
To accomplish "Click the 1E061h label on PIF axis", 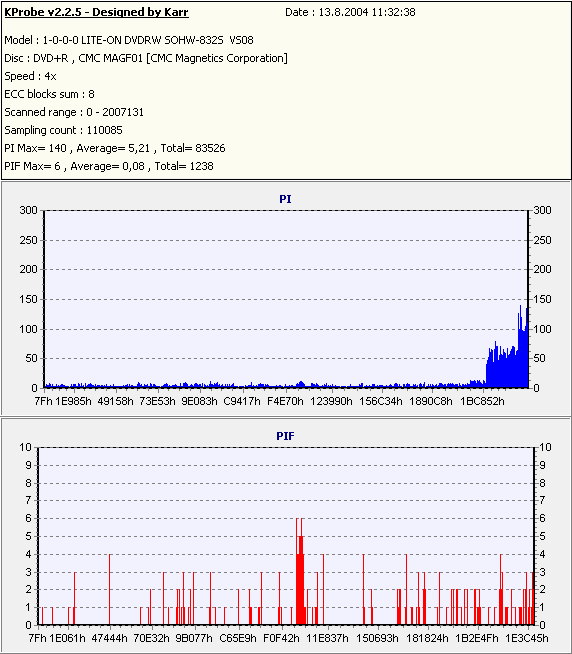I will [67, 638].
